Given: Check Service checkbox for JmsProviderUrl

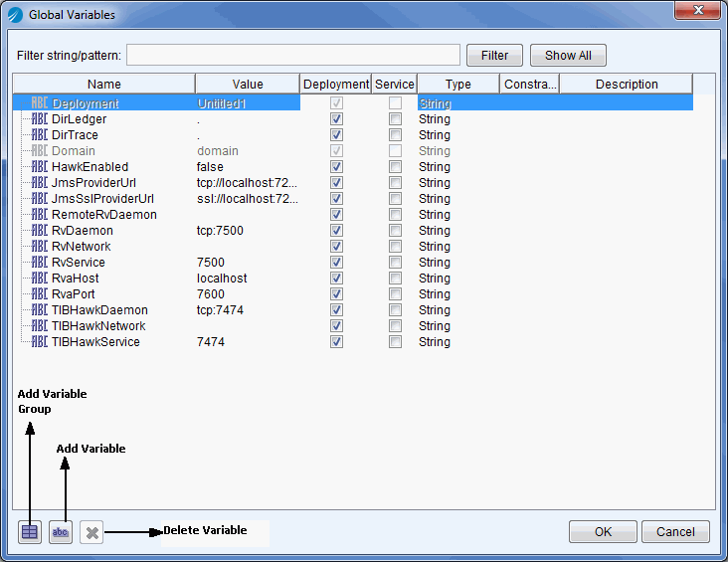Looking at the screenshot, I should tap(395, 183).
